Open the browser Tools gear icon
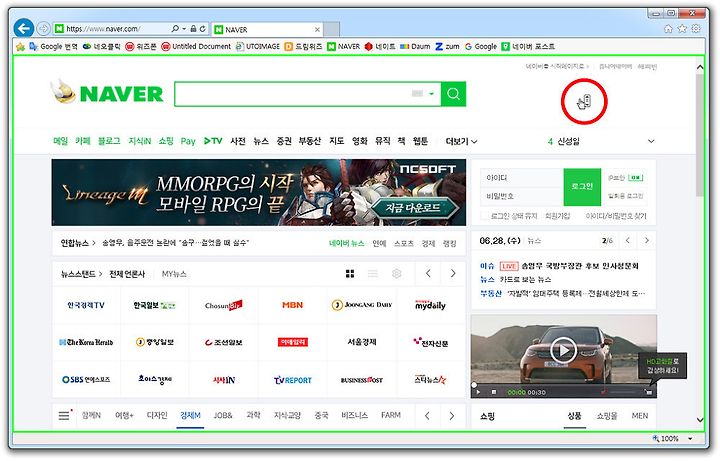 tap(696, 29)
